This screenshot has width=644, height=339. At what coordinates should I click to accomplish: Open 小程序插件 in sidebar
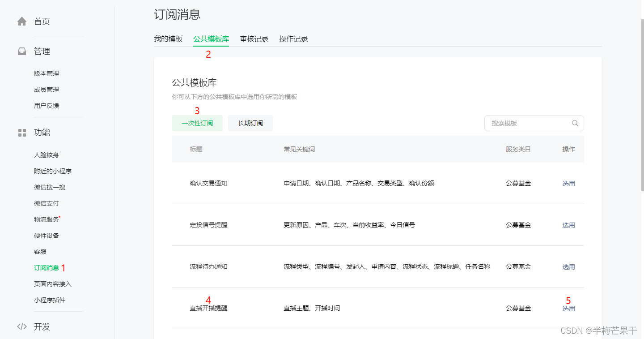pos(50,300)
